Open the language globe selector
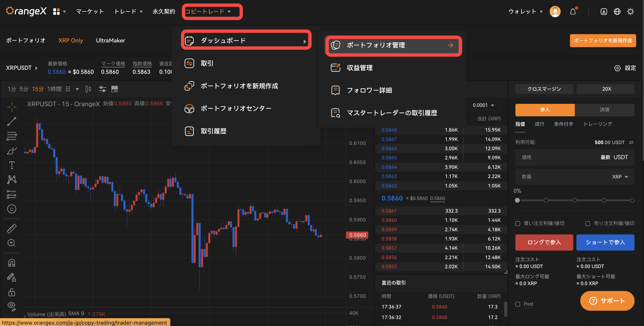The image size is (644, 326). coord(617,11)
